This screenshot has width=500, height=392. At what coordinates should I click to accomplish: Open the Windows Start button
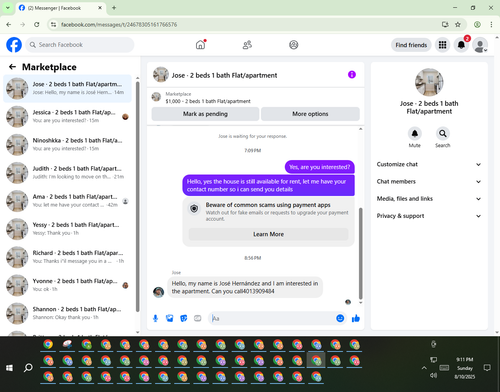coord(9,368)
